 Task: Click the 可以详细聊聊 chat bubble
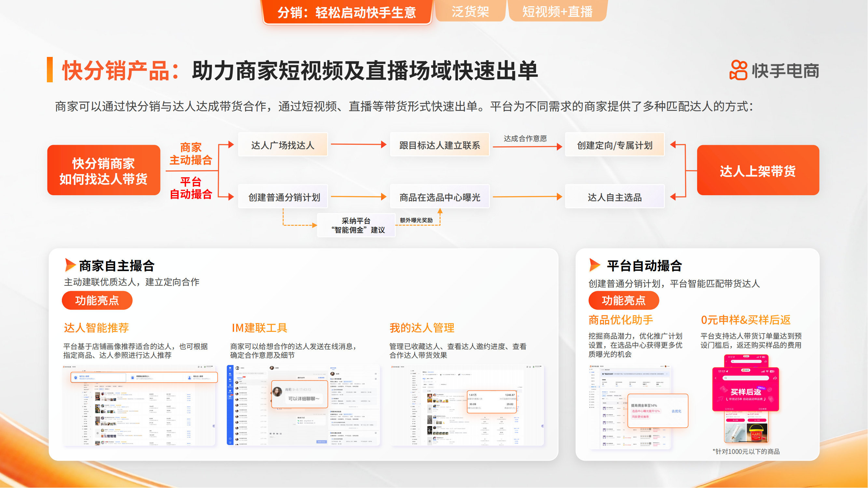click(x=304, y=399)
